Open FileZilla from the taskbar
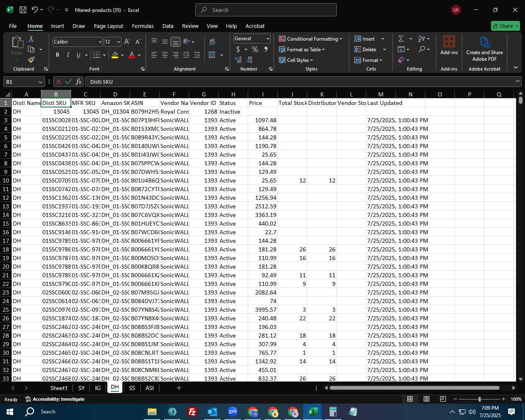Viewport: 525px width, 420px height. 192,412
